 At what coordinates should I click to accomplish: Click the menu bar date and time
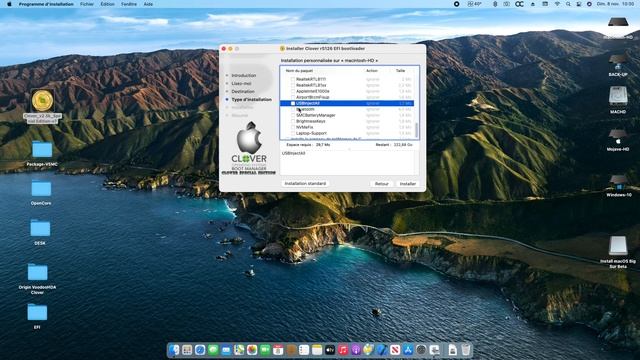click(616, 4)
